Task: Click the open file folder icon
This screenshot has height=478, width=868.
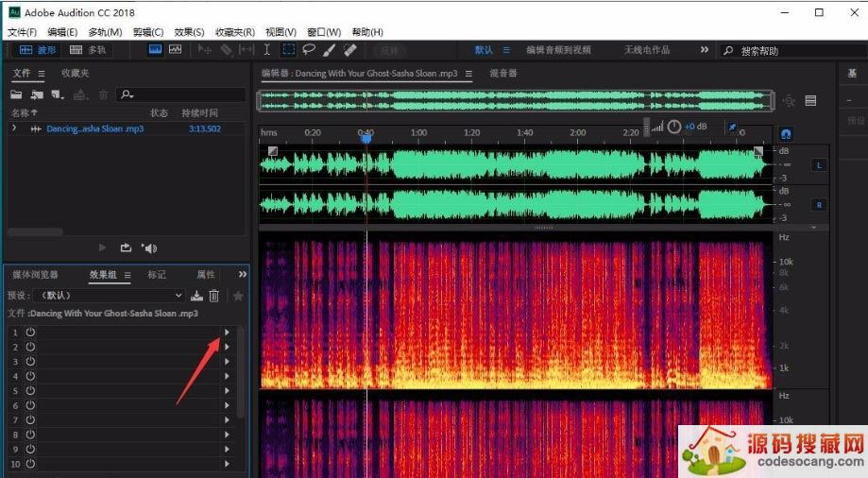Action: [16, 94]
